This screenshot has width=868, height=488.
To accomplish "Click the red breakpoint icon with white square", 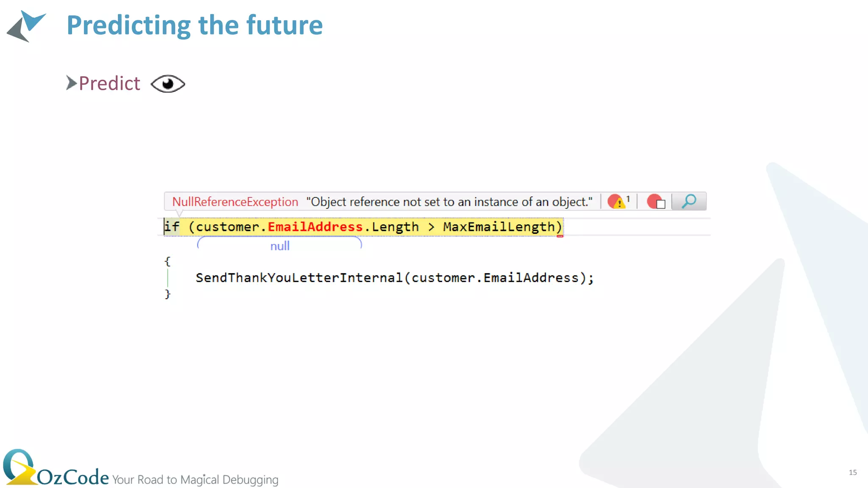I will coord(656,202).
